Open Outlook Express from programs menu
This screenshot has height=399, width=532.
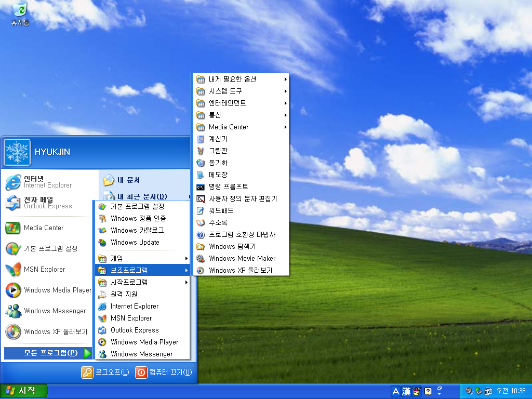tap(142, 330)
